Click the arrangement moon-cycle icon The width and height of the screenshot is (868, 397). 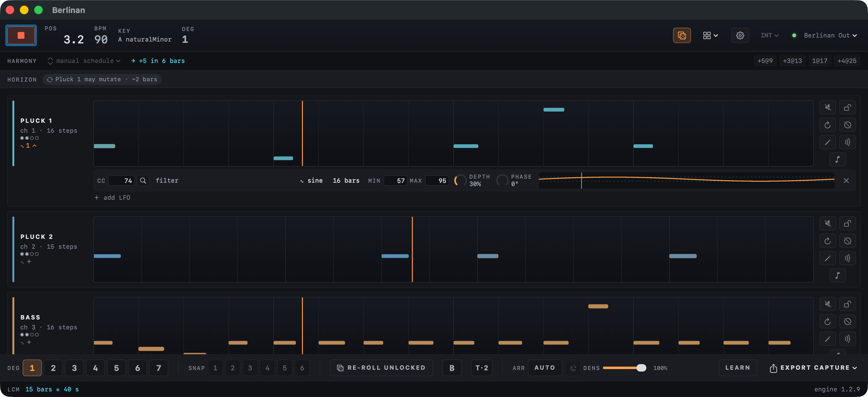click(x=573, y=368)
